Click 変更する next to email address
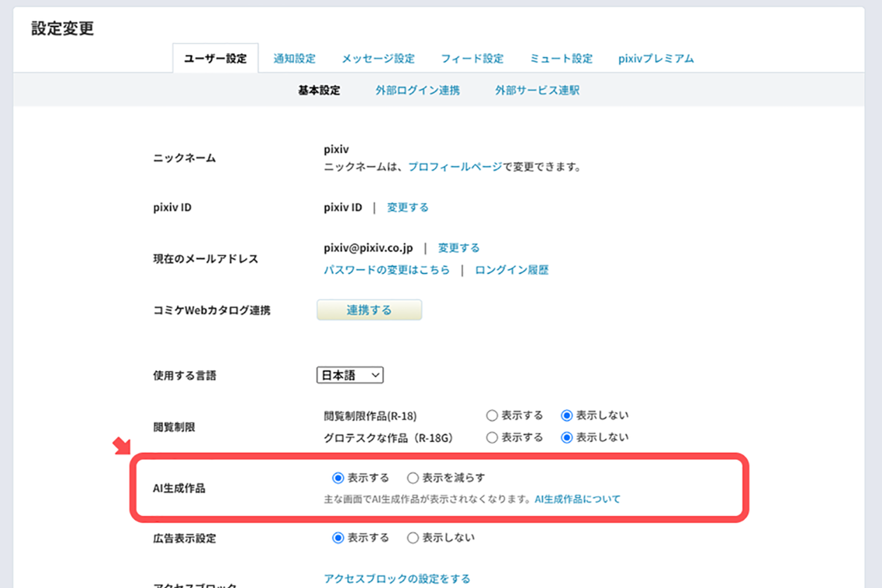882x588 pixels. 459,248
